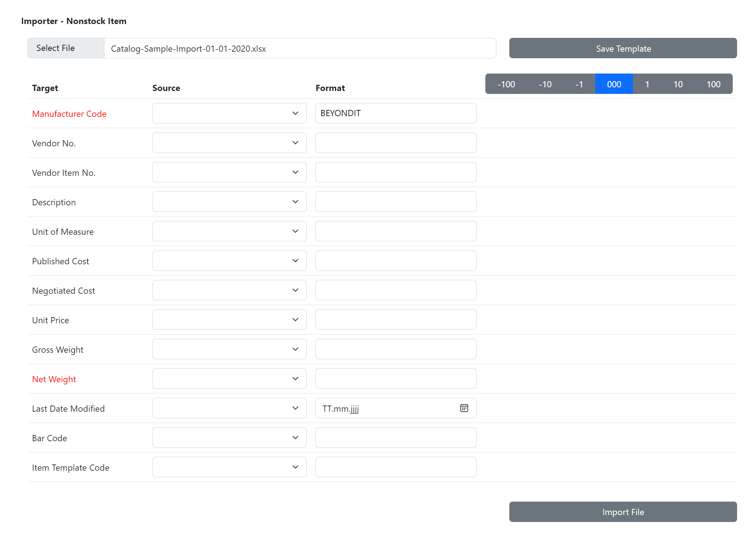Select the -100 offset option
The image size is (756, 538).
click(506, 84)
